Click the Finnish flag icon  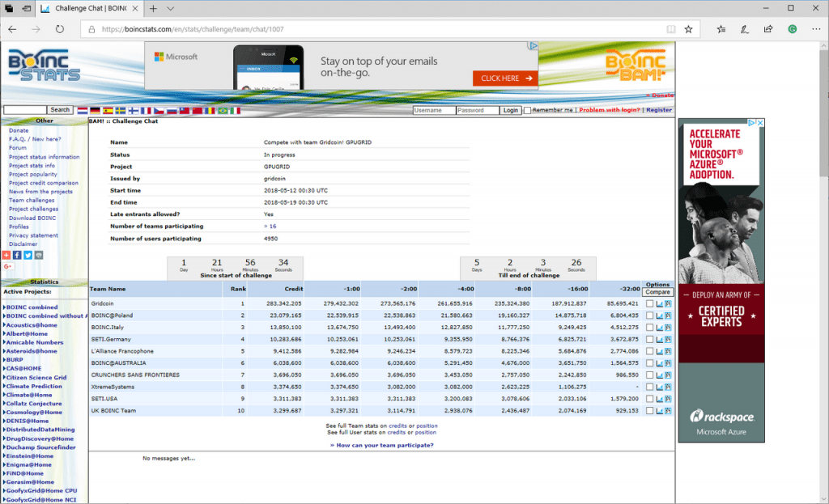click(x=134, y=110)
